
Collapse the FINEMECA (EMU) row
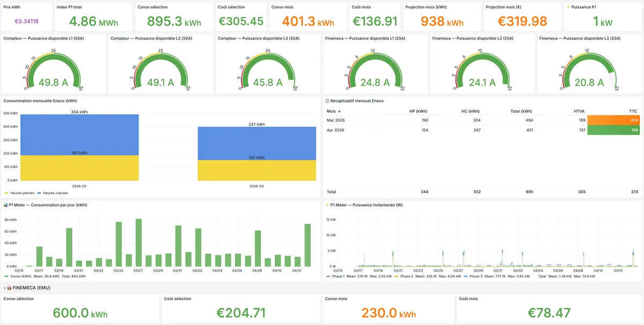pyautogui.click(x=4, y=287)
